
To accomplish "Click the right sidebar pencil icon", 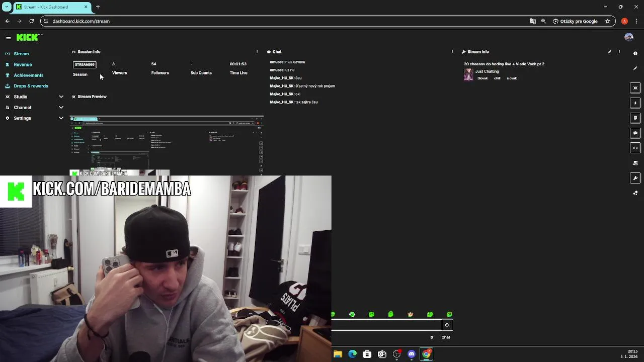I will click(x=635, y=68).
